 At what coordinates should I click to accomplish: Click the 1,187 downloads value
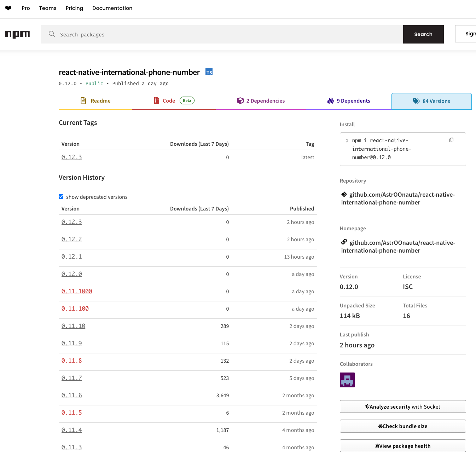(222, 430)
